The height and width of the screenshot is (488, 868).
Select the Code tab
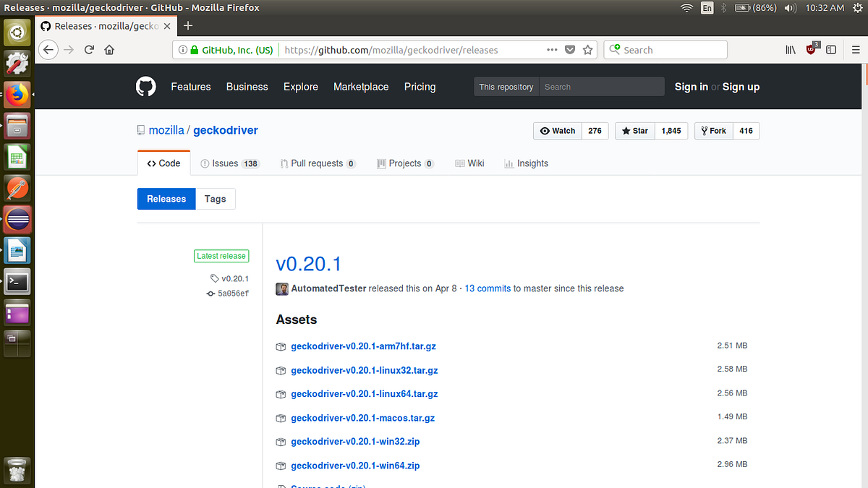(x=163, y=163)
